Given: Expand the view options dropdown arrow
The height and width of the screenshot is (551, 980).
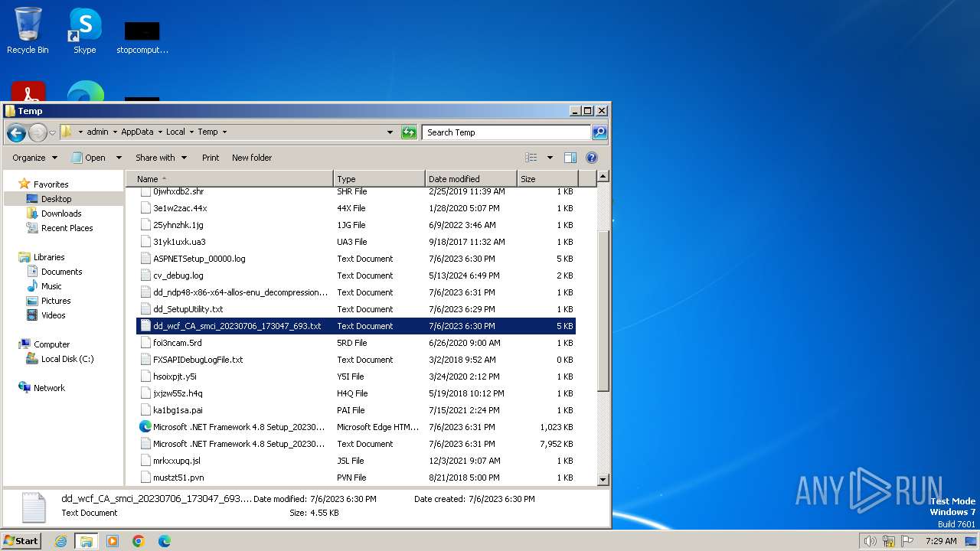Looking at the screenshot, I should click(550, 158).
